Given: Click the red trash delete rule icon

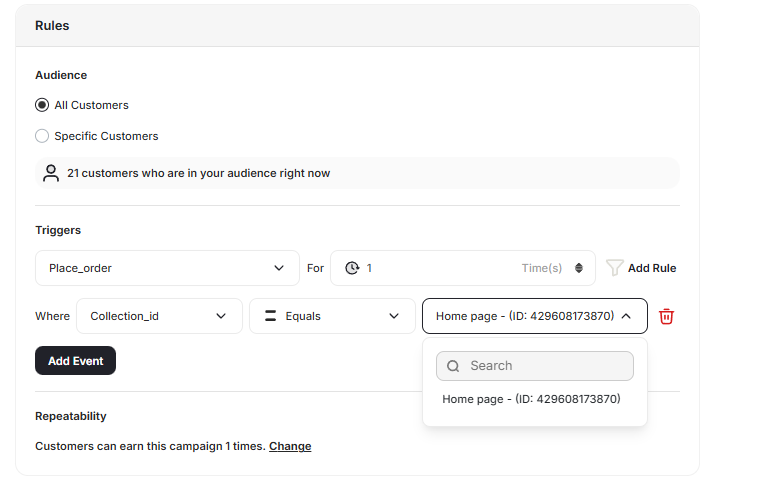Looking at the screenshot, I should pos(667,316).
